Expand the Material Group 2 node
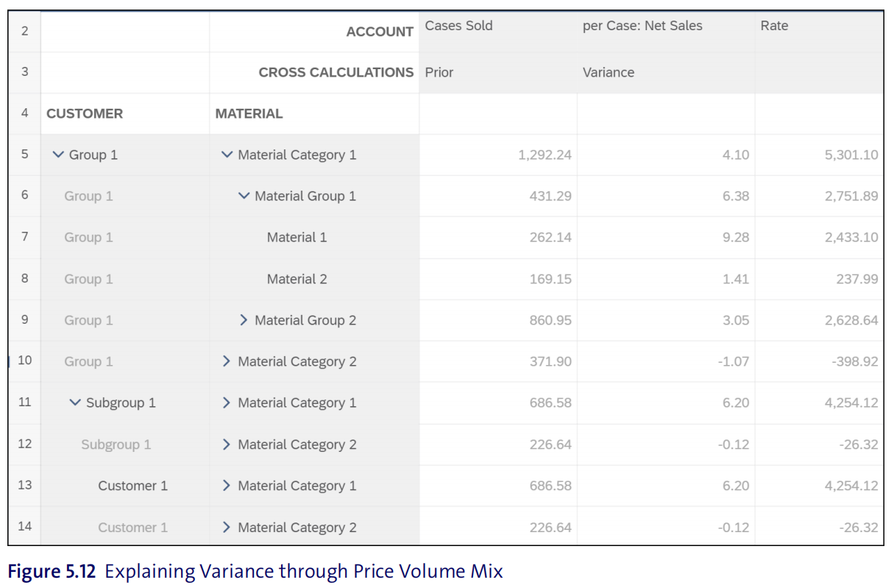Viewport: 894px width, 588px height. tap(244, 320)
